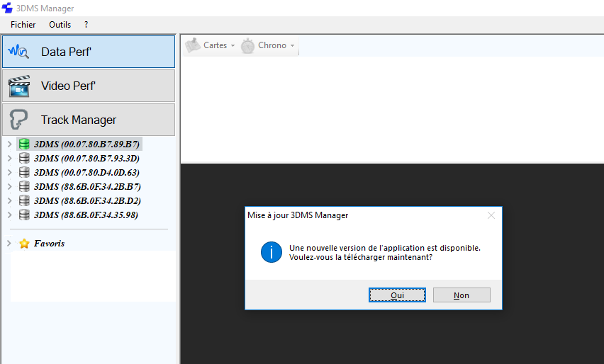The image size is (604, 364).
Task: Expand the 3DMS (88.6B.0F.34.2B.D2) node
Action: (10, 201)
